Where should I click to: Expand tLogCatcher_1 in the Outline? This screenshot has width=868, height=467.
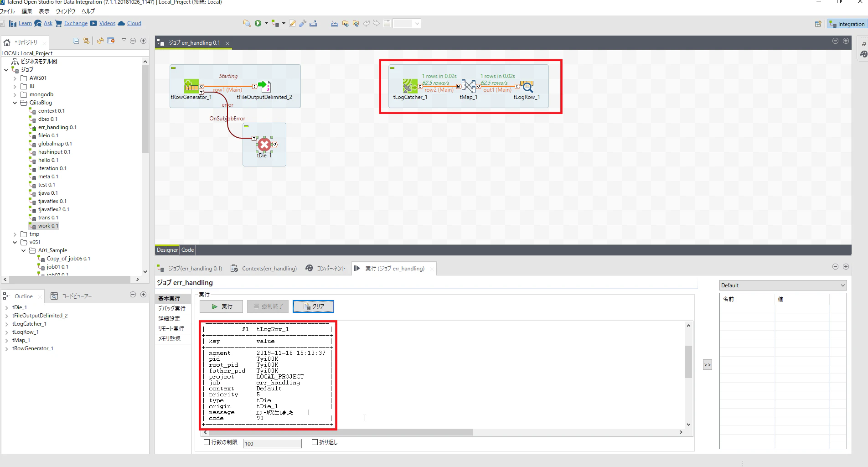7,324
